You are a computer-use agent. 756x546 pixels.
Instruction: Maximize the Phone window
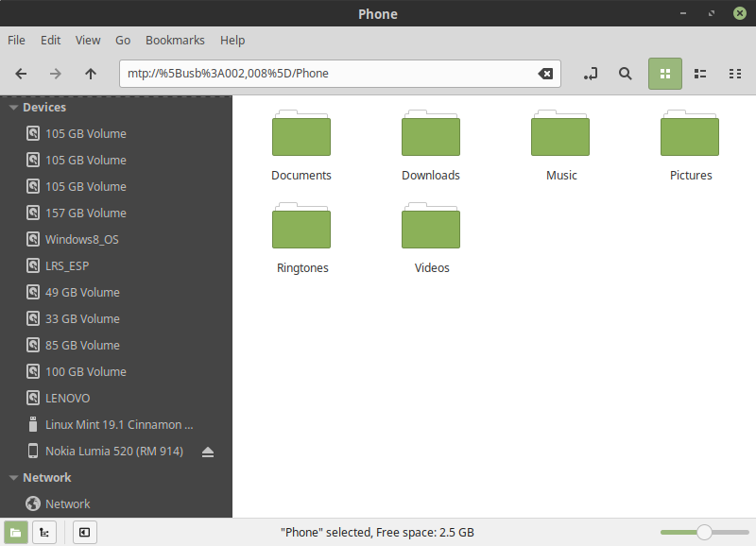point(712,13)
